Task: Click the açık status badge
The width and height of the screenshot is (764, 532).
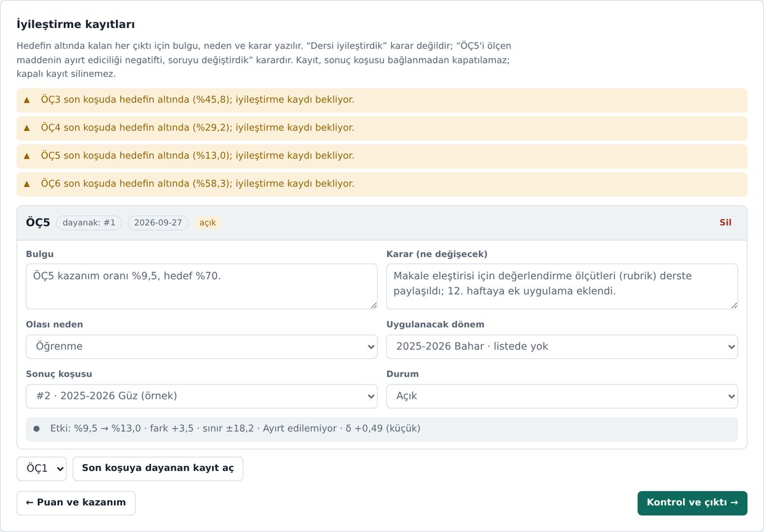Action: pos(208,223)
